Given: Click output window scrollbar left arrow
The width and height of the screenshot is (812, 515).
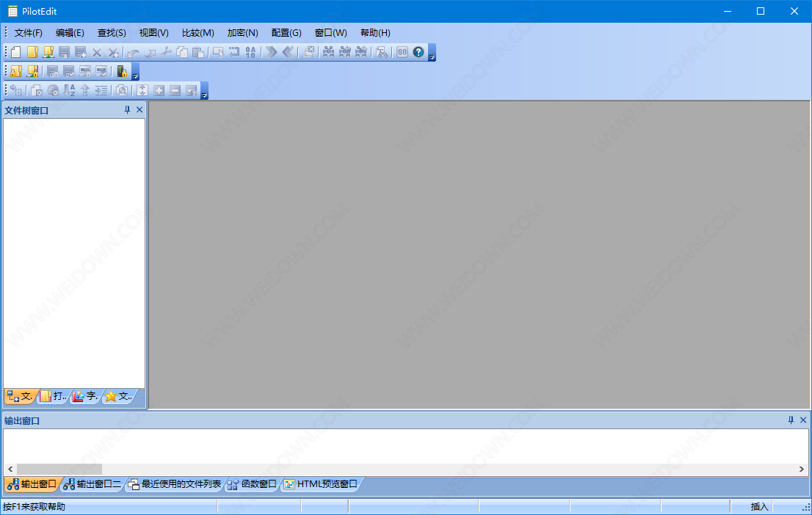Looking at the screenshot, I should point(10,469).
